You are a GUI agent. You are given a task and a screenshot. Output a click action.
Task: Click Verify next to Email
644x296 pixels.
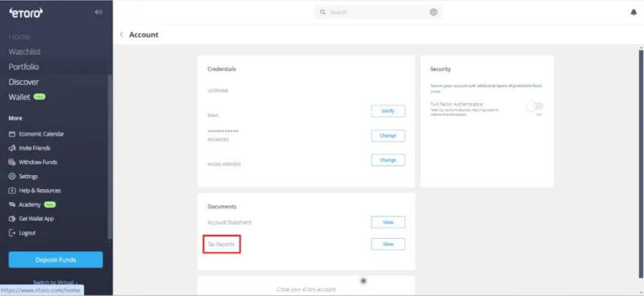[x=388, y=111]
